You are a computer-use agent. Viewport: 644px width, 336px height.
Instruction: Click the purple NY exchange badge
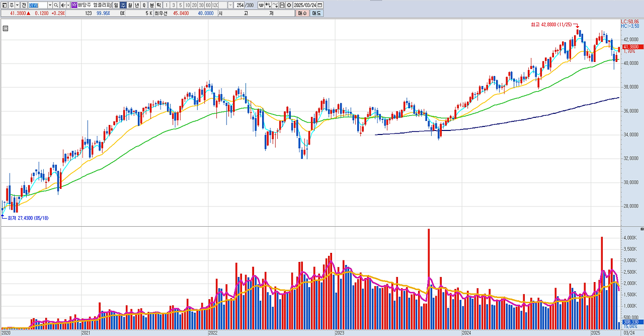(x=74, y=5)
